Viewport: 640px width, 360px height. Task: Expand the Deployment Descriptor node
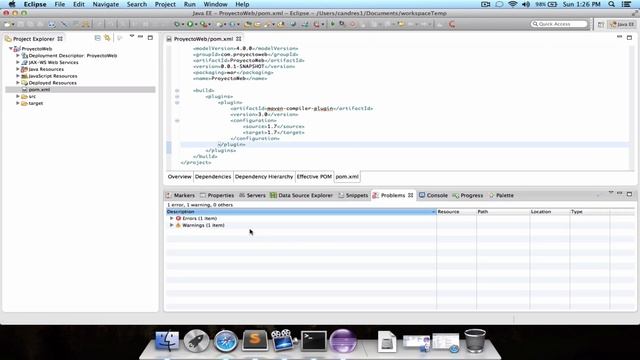[18, 56]
